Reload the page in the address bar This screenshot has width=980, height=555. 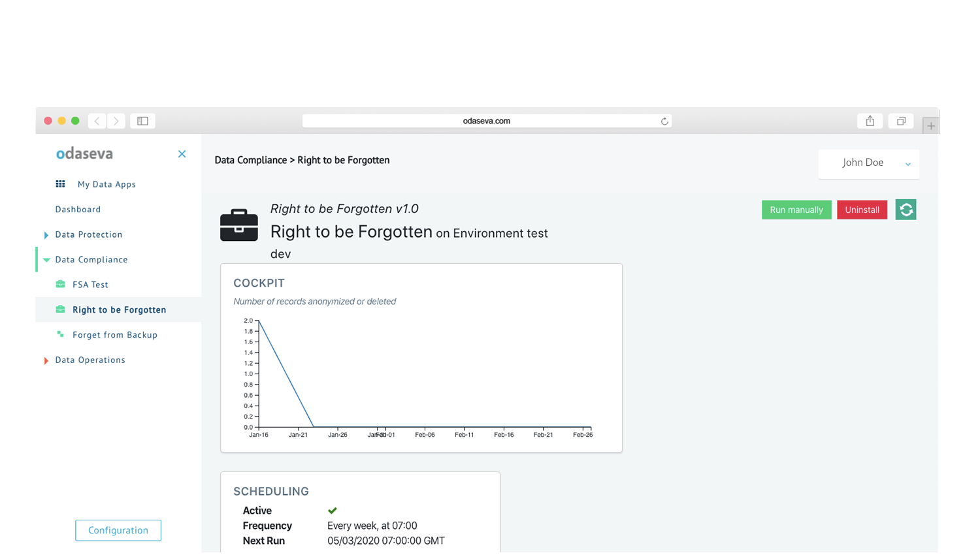664,121
